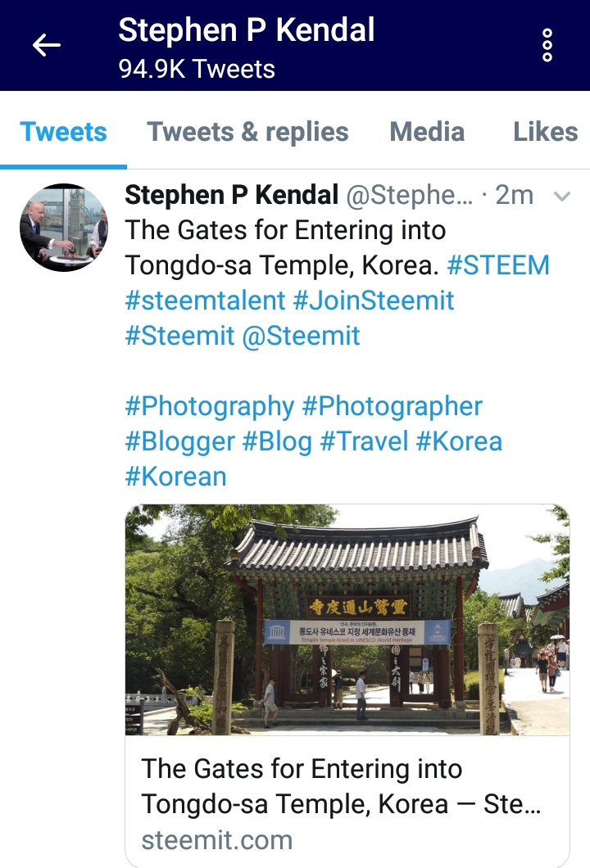Screen dimensions: 590x868
Task: Open Stephen P Kendal's profile avatar
Action: (64, 228)
